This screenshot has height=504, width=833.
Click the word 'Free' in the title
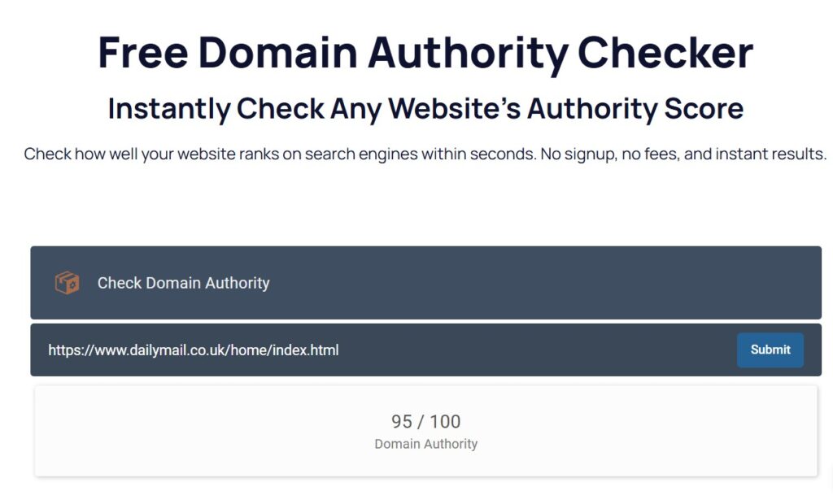[142, 53]
